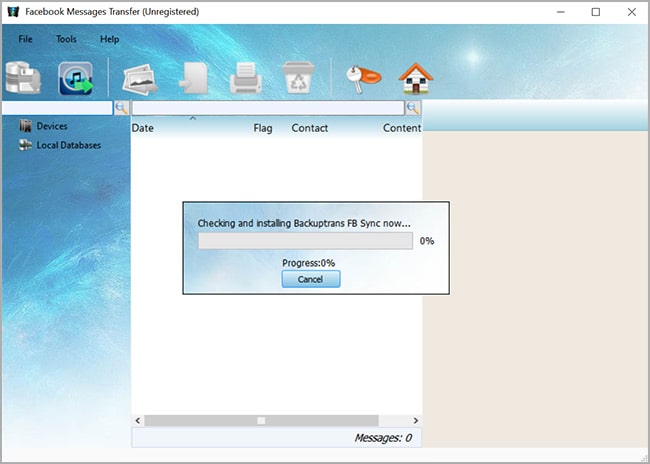Click the left panel search magnifier icon
The height and width of the screenshot is (464, 650).
tap(121, 108)
